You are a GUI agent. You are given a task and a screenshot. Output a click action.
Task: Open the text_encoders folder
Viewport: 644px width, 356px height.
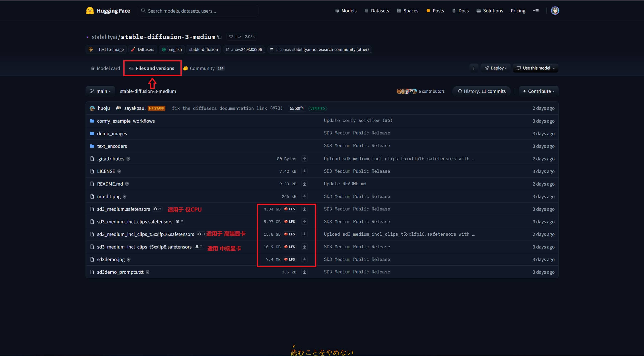(x=112, y=146)
